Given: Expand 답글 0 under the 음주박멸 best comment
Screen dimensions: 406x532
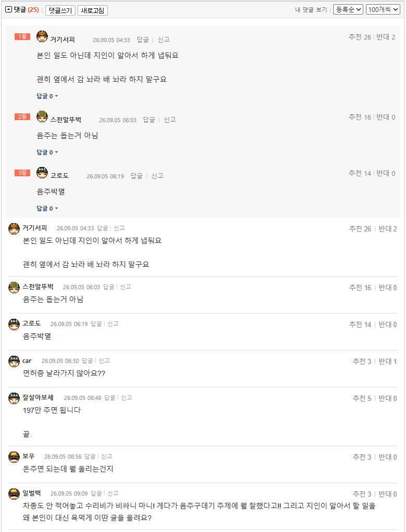Looking at the screenshot, I should tap(47, 209).
